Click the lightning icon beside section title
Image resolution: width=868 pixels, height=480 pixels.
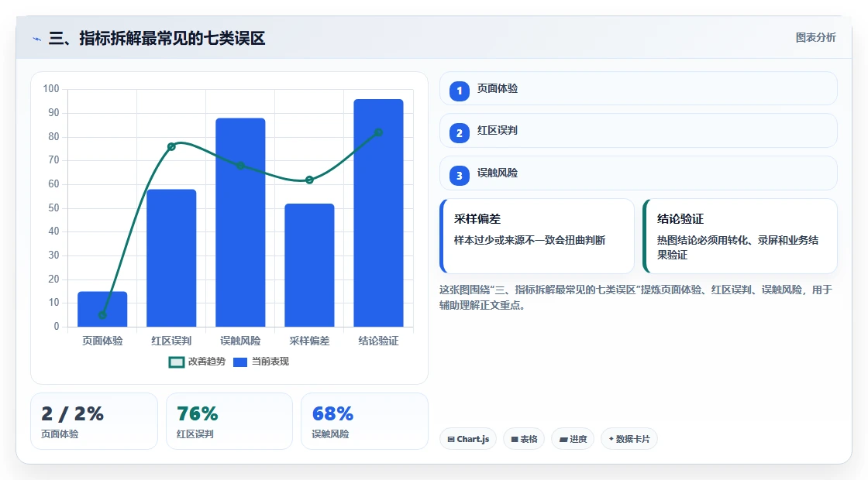[x=37, y=39]
